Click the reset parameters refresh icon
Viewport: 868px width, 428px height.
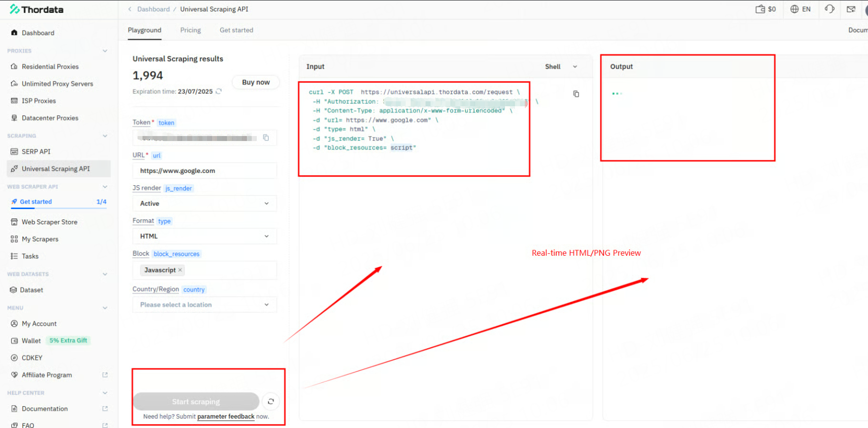click(x=271, y=402)
